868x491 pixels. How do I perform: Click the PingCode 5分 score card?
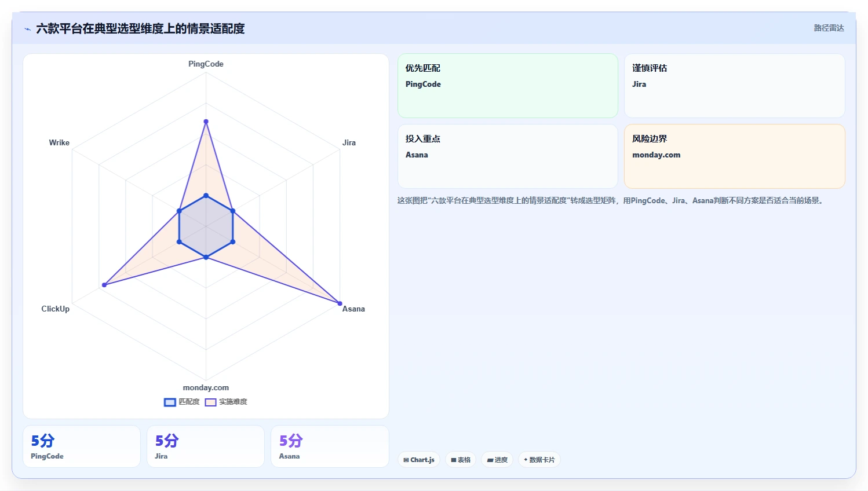[x=82, y=446]
